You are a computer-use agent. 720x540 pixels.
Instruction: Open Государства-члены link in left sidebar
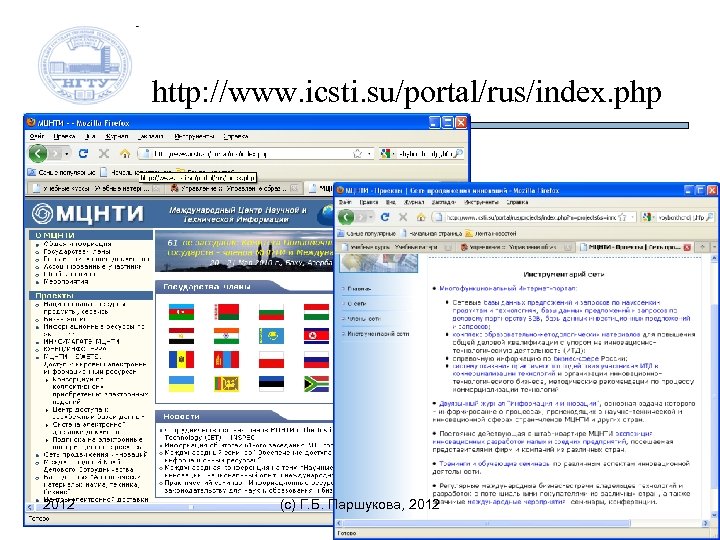tap(77, 252)
